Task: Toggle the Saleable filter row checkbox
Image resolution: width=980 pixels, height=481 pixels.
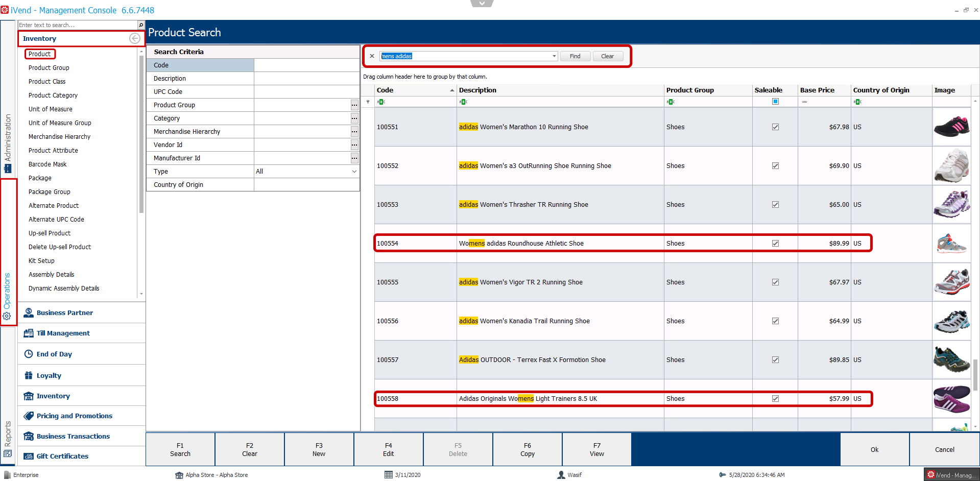Action: coord(775,102)
